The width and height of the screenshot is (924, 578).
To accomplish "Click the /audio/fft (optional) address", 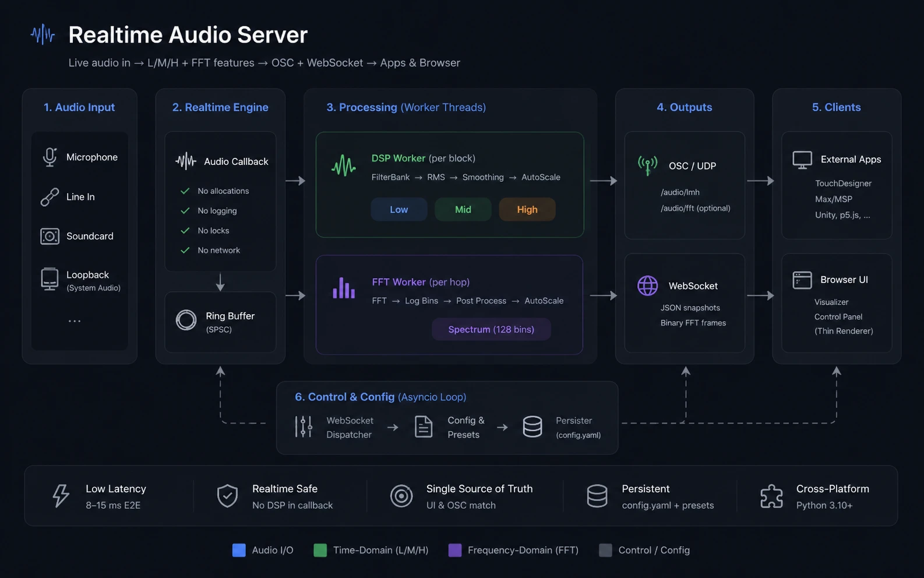I will (696, 208).
